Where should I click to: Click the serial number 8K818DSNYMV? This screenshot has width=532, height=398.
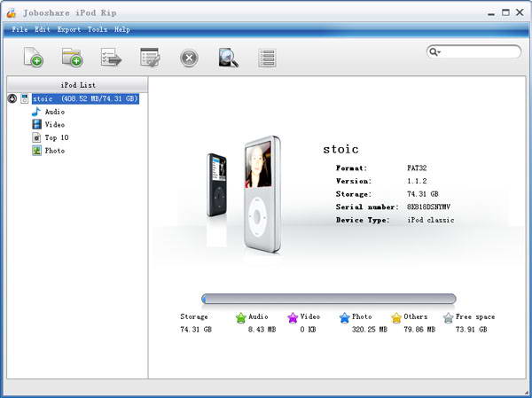(428, 207)
